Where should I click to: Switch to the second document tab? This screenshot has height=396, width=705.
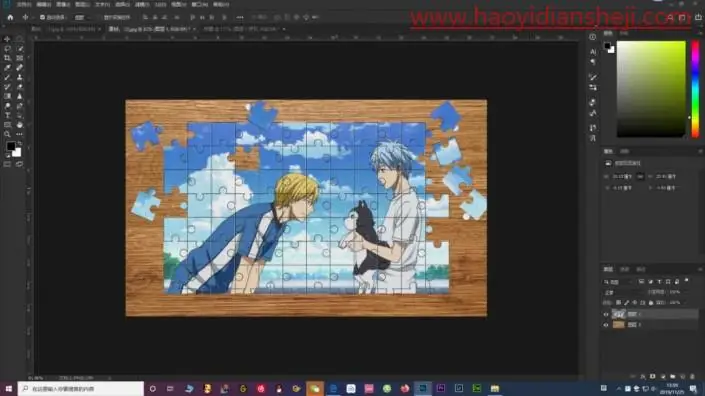(x=152, y=29)
